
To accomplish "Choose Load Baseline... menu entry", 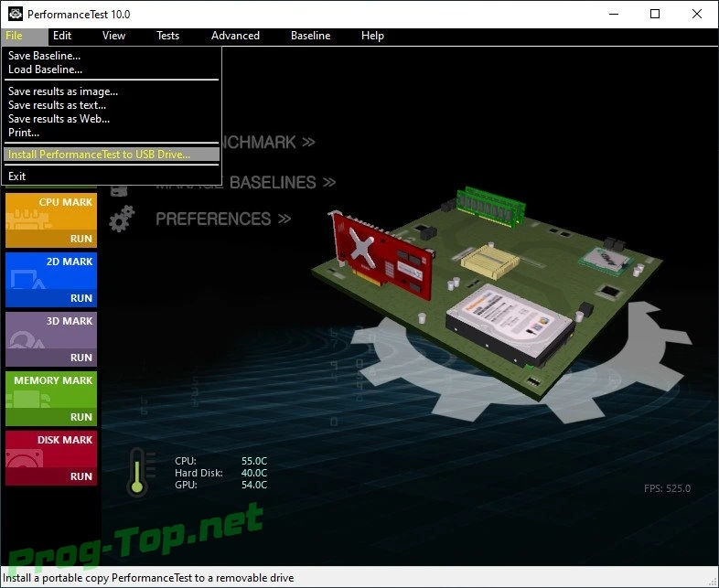I will tap(111, 69).
